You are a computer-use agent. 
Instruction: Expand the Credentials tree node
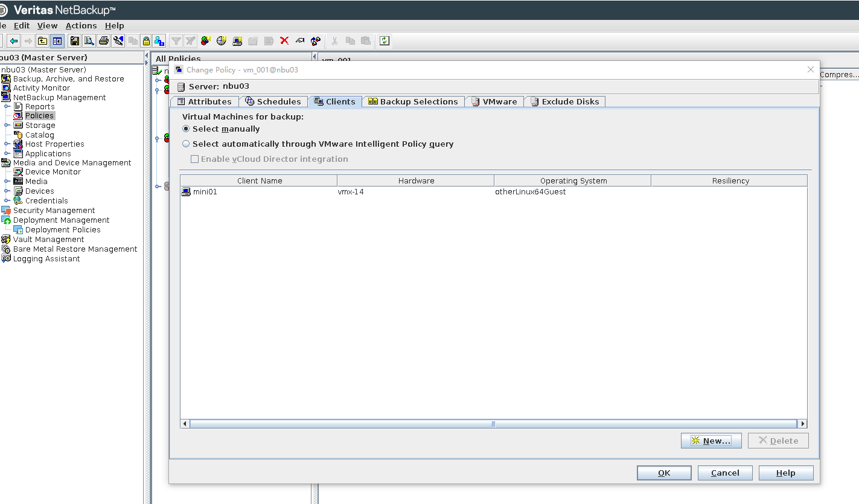pos(7,201)
